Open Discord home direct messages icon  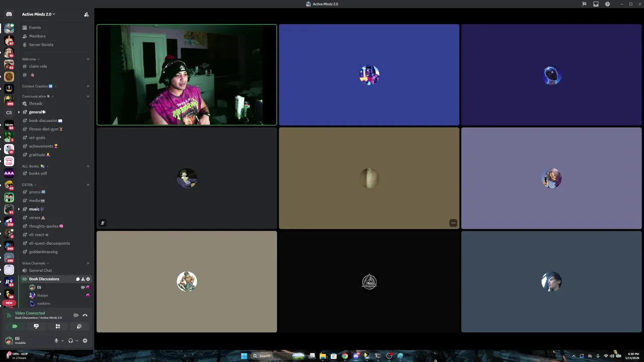coord(9,14)
